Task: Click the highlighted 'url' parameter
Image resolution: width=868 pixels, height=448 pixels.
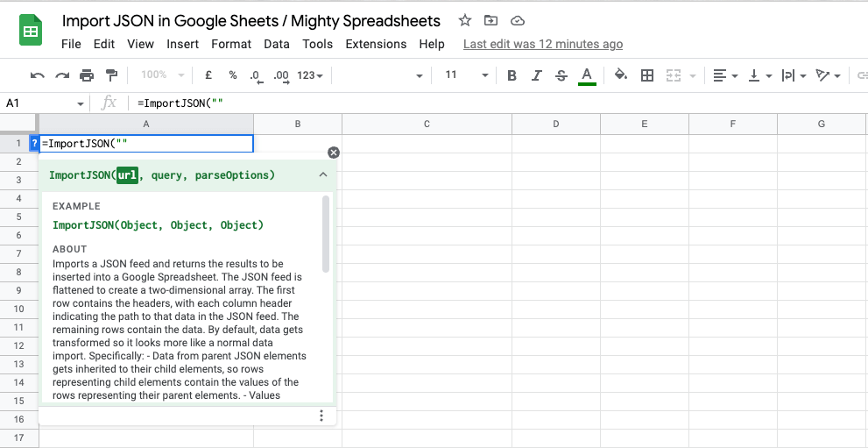Action: tap(127, 175)
